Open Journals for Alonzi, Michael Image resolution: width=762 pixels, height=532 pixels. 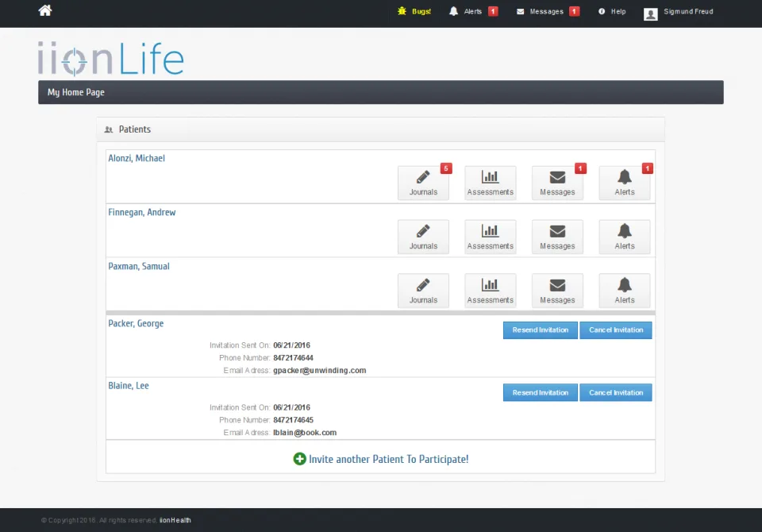[x=423, y=183]
